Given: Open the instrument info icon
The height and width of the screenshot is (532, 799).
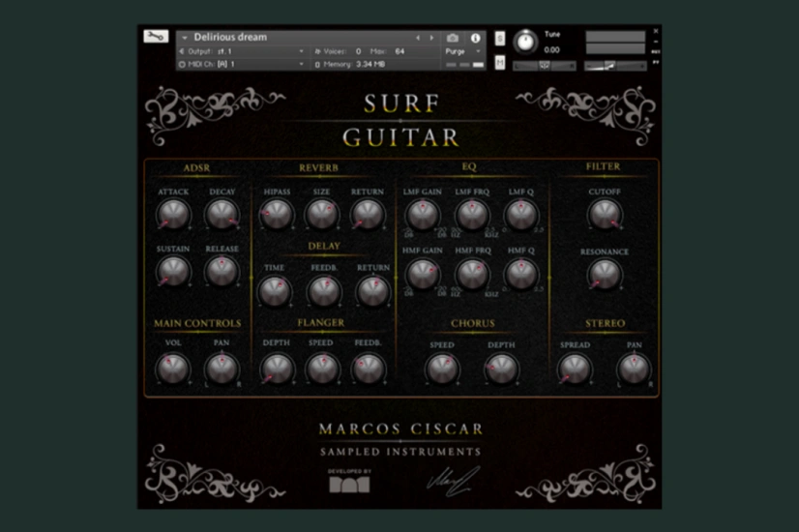Looking at the screenshot, I should tap(475, 39).
